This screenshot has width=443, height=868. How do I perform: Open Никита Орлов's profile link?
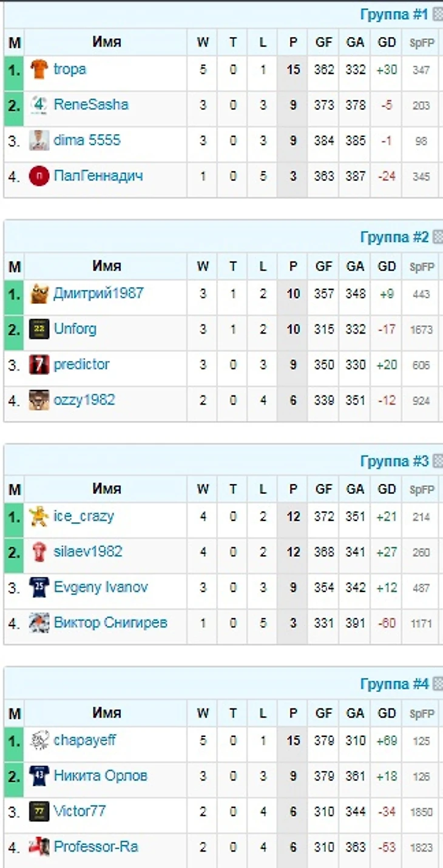click(101, 776)
